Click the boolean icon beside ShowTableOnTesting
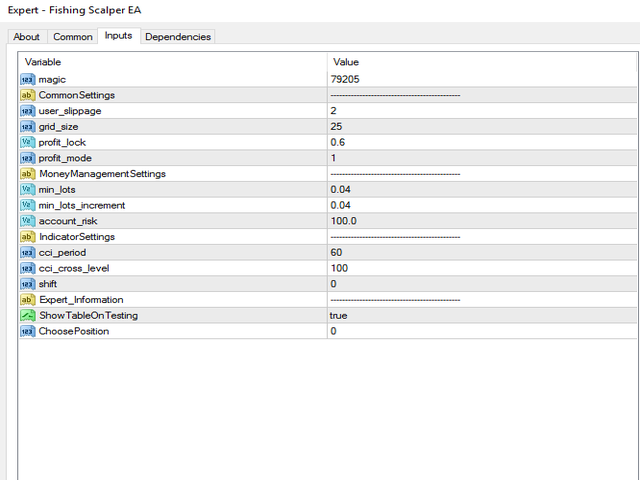 coord(27,315)
